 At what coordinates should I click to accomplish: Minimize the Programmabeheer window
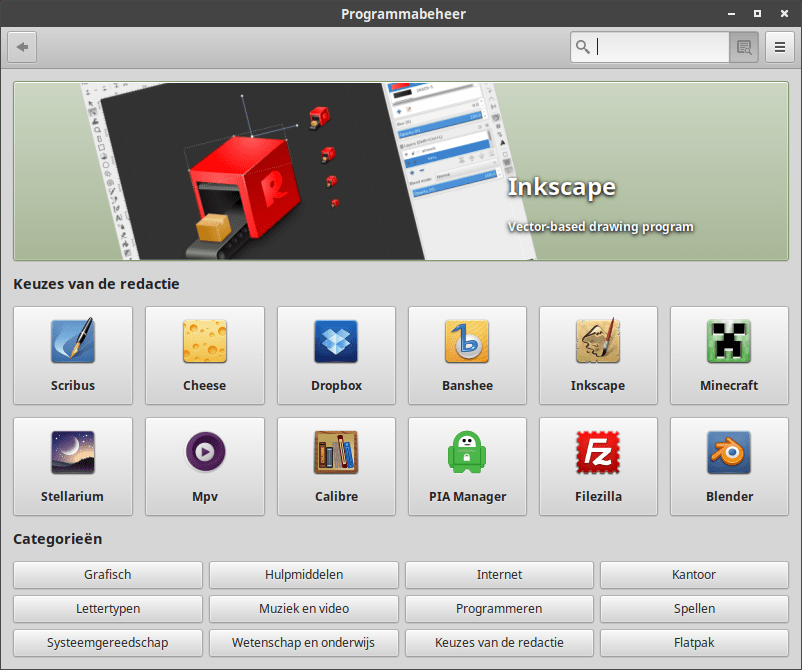tap(731, 14)
